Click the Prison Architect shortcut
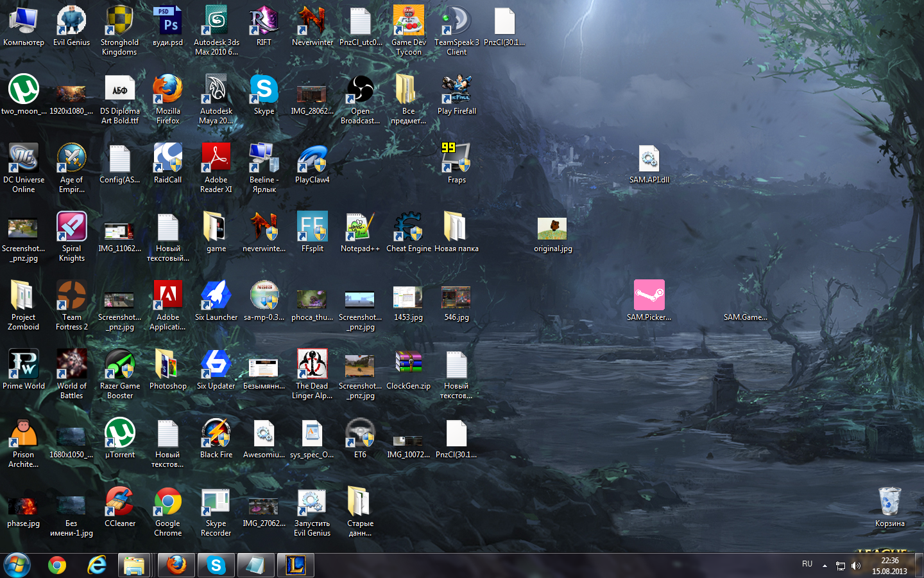Image resolution: width=924 pixels, height=578 pixels. click(24, 442)
